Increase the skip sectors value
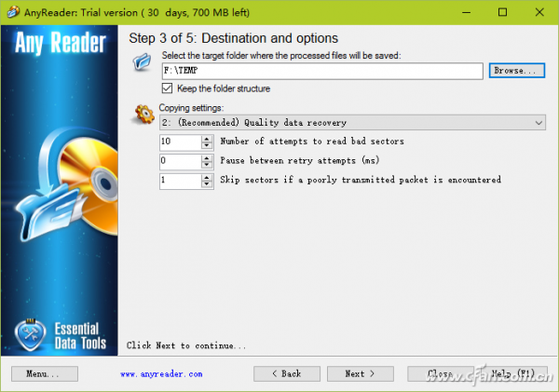The image size is (559, 392). pyautogui.click(x=207, y=177)
